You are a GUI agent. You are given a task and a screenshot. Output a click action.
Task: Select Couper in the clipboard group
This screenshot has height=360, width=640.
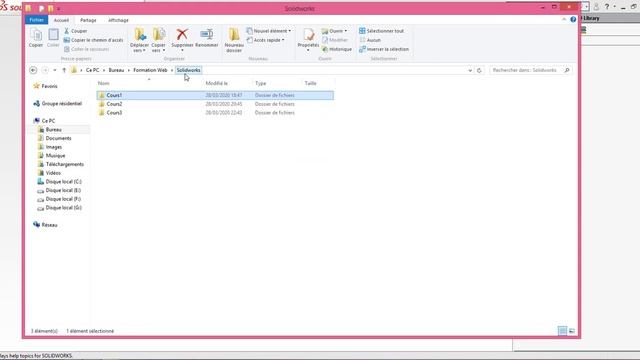(76, 31)
